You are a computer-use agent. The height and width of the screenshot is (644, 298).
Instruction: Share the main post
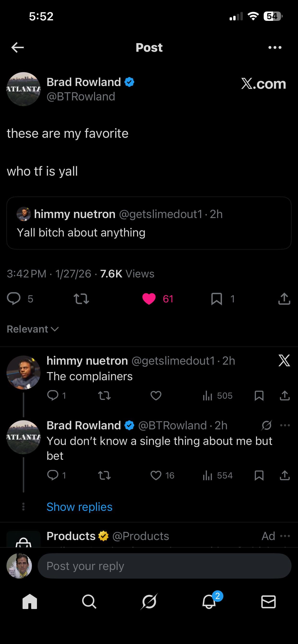coord(284,299)
